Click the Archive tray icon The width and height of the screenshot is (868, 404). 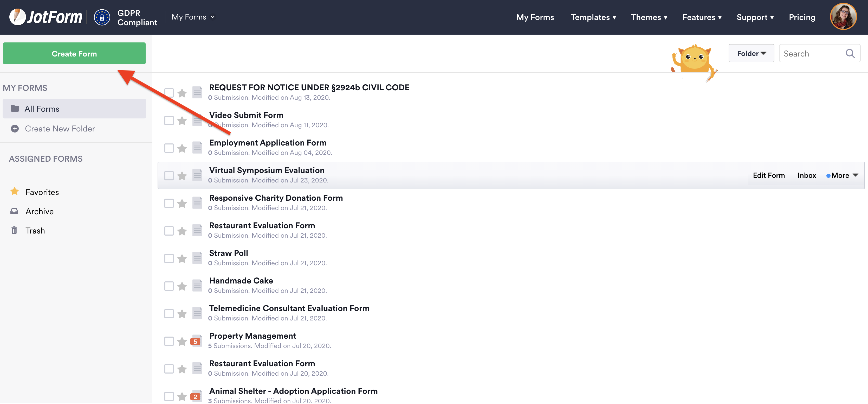[x=14, y=211]
